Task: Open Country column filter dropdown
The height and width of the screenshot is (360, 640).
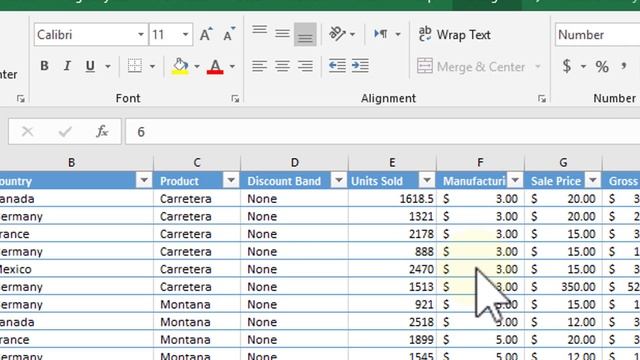Action: pos(144,180)
